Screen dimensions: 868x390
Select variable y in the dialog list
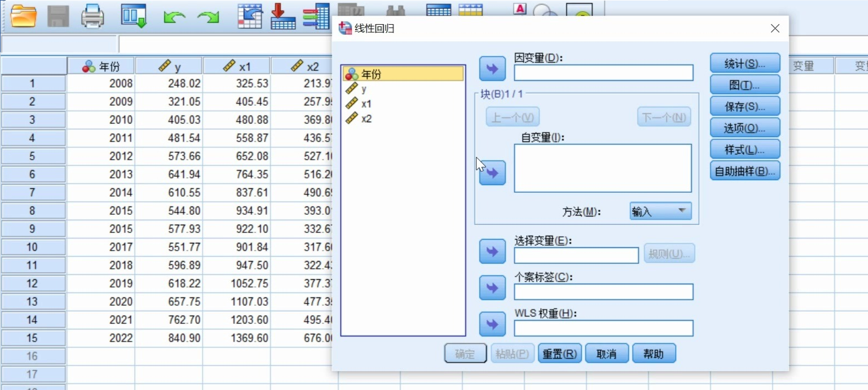click(403, 89)
